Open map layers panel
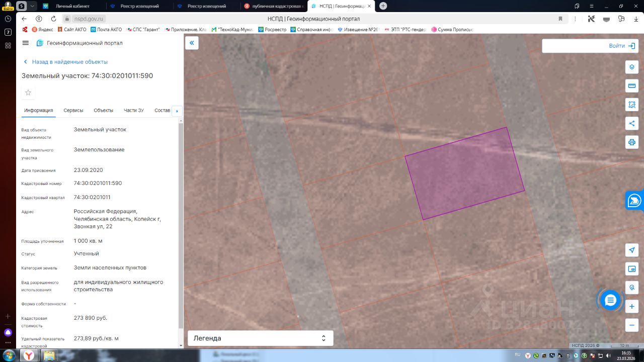The height and width of the screenshot is (362, 644). tap(632, 67)
